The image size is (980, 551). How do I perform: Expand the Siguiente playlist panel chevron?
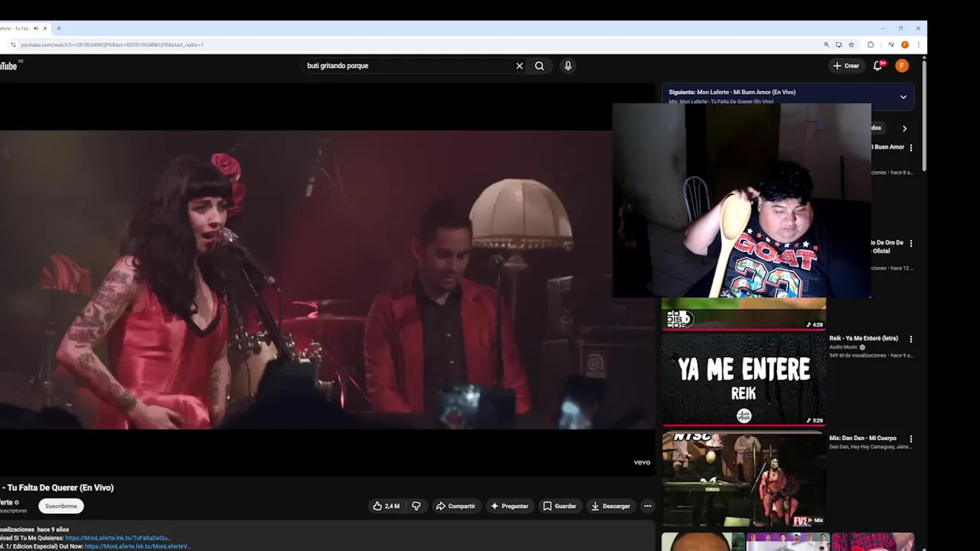[x=903, y=97]
